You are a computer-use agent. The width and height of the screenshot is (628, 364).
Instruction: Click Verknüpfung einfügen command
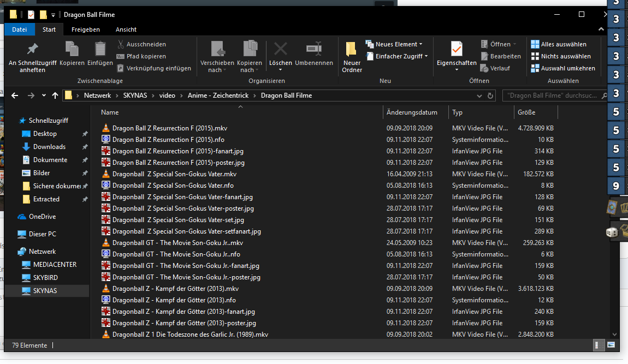(154, 68)
